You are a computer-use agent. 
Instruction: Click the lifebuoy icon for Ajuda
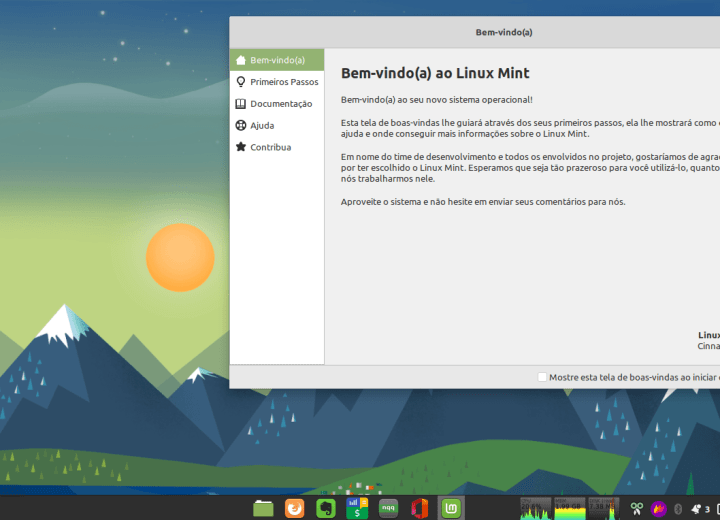(241, 125)
